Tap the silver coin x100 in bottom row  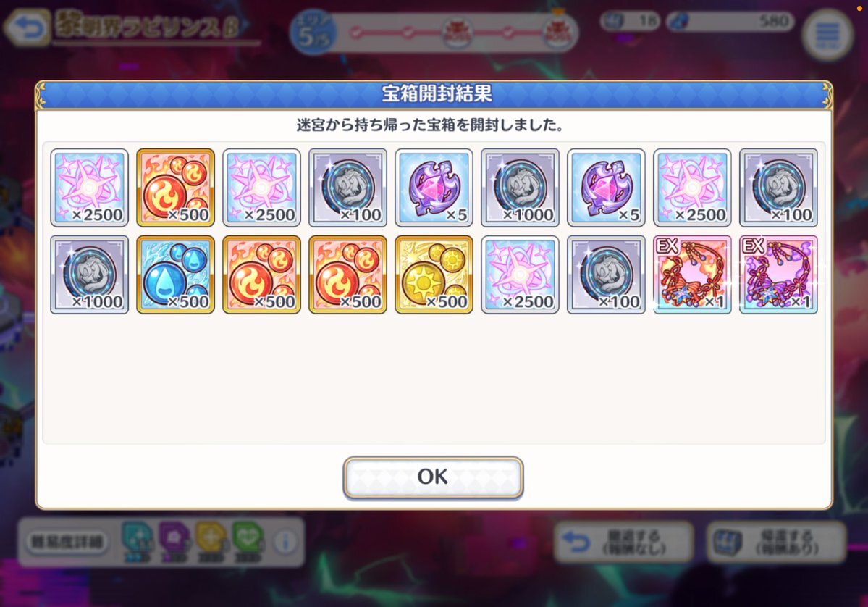click(x=606, y=275)
